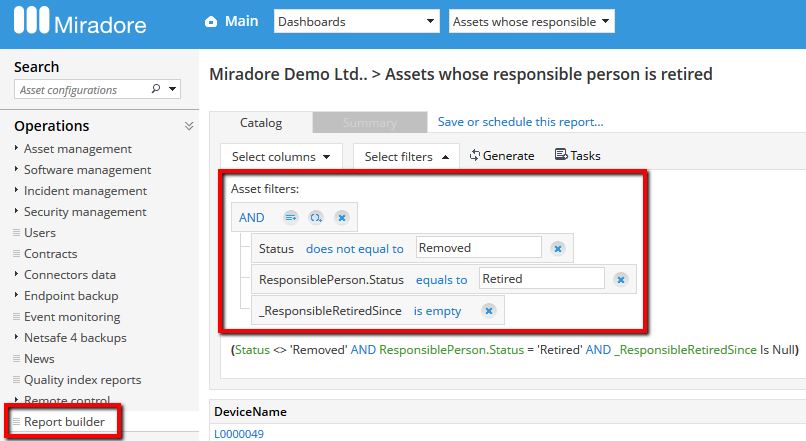Open Report builder
806x441 pixels.
point(64,421)
